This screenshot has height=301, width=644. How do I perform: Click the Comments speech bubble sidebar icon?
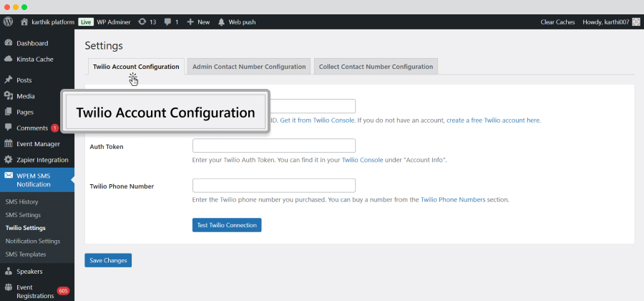(8, 128)
